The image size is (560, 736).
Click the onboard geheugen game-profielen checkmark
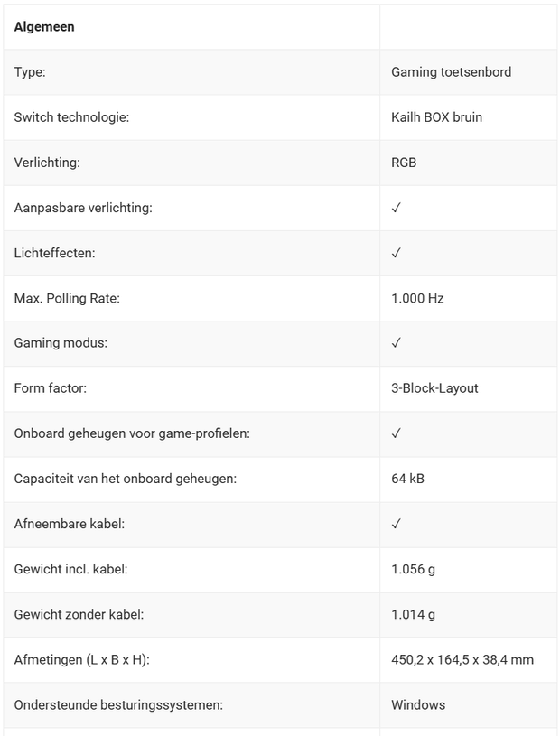click(397, 433)
